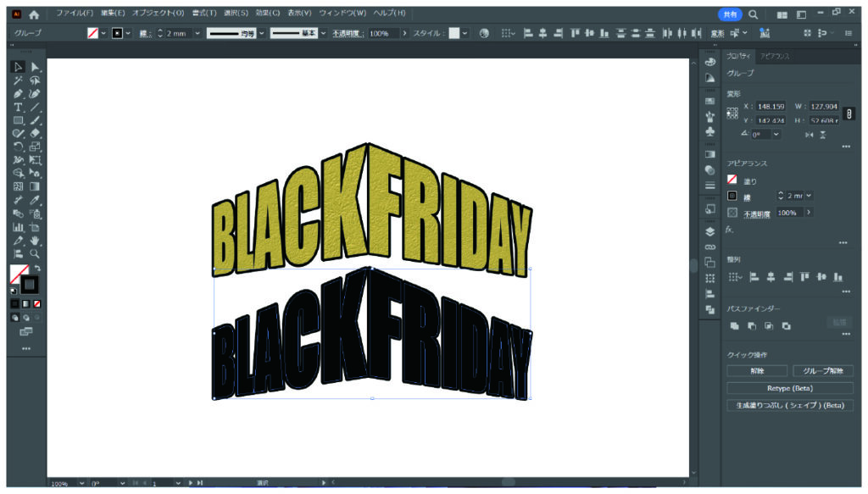Open the 効果(C) menu

coord(267,13)
